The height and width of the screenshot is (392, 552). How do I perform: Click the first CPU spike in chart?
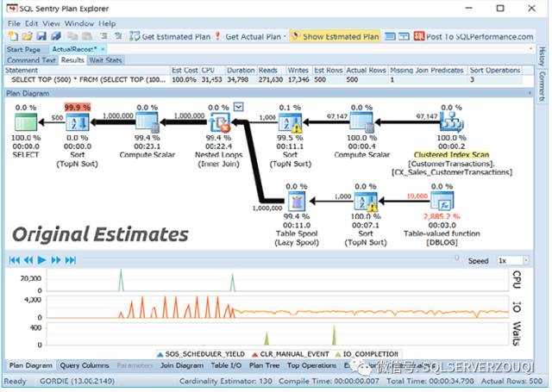(x=121, y=280)
